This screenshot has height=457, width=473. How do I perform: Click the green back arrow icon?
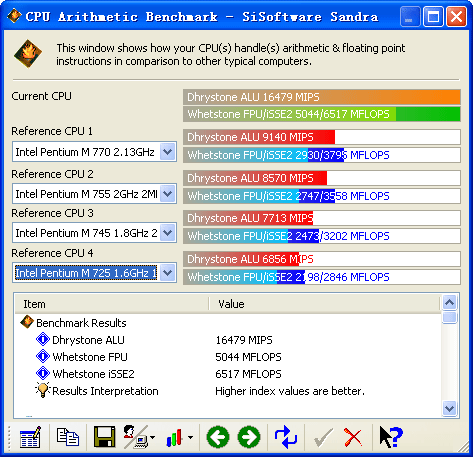218,437
